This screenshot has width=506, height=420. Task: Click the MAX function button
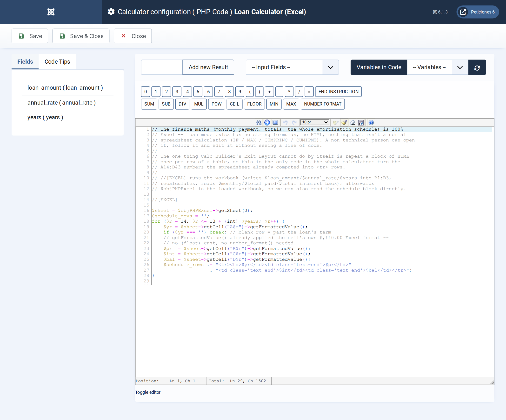coord(291,104)
